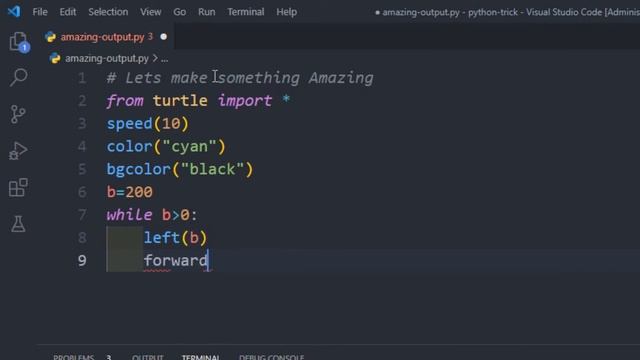Open the File menu

click(40, 12)
